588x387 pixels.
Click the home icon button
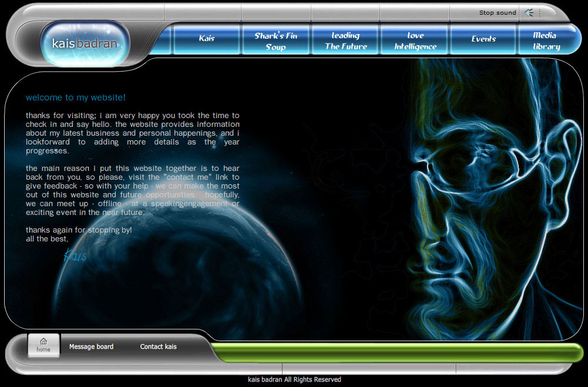tap(43, 345)
